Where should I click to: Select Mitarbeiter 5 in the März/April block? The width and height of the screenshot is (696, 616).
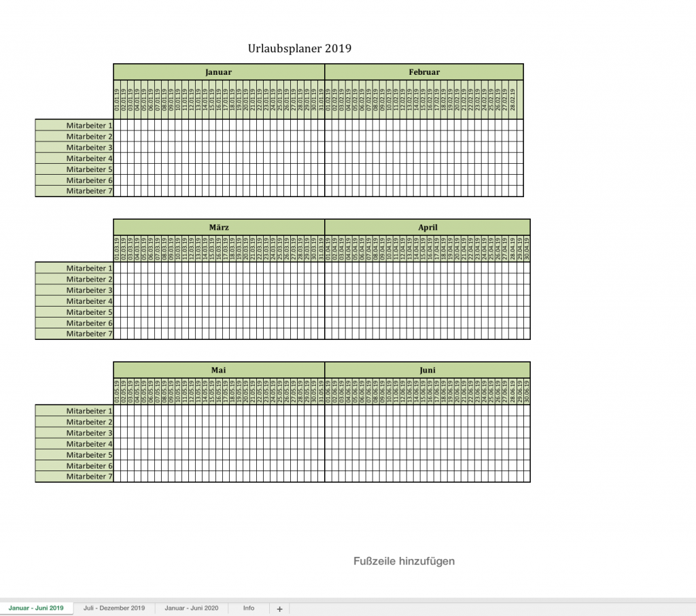(x=74, y=312)
